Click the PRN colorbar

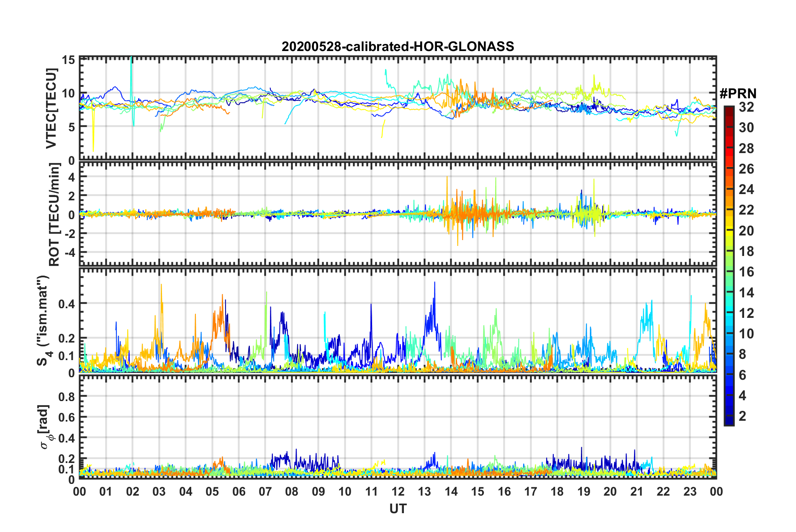coord(729,266)
